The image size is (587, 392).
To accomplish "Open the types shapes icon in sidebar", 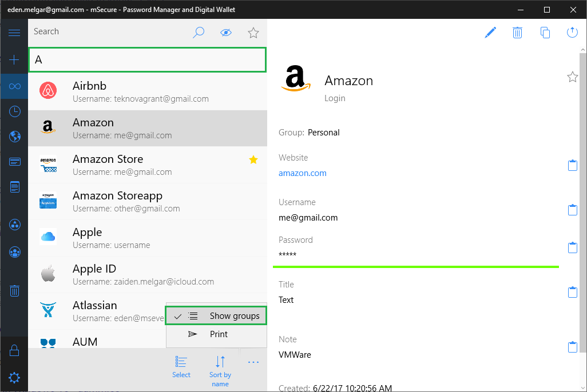I will [15, 225].
